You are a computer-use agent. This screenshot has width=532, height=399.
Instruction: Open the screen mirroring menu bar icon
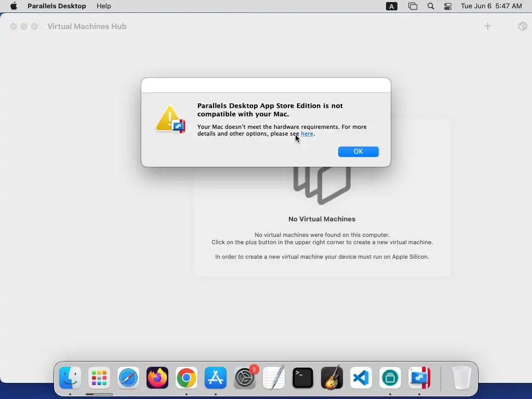413,6
